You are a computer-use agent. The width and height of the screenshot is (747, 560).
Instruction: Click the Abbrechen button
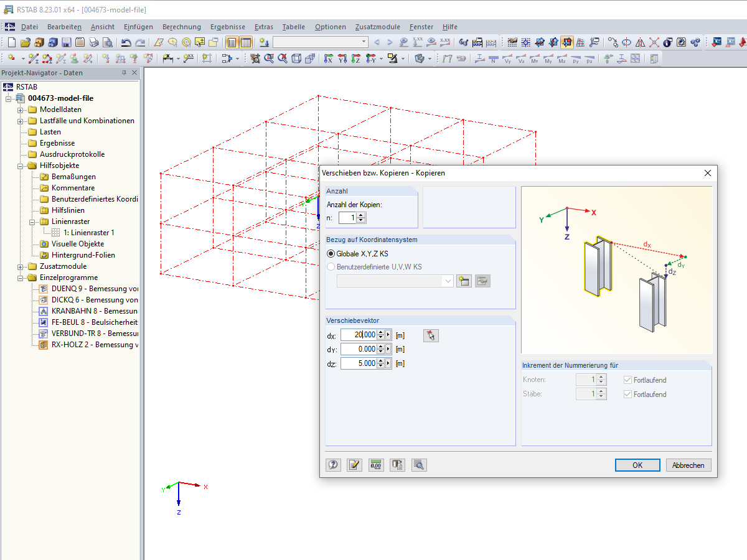[x=688, y=465]
